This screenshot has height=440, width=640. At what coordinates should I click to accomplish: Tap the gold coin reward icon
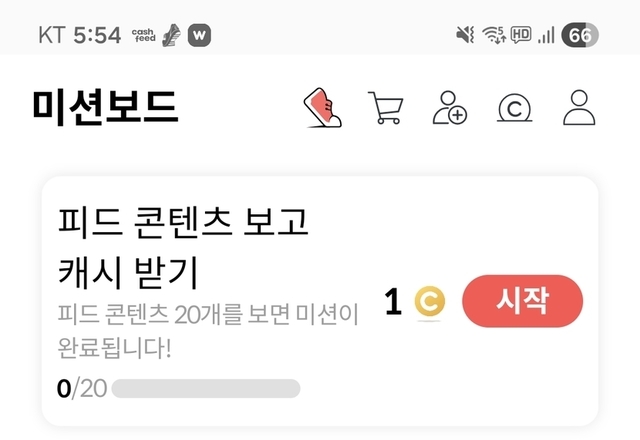429,301
